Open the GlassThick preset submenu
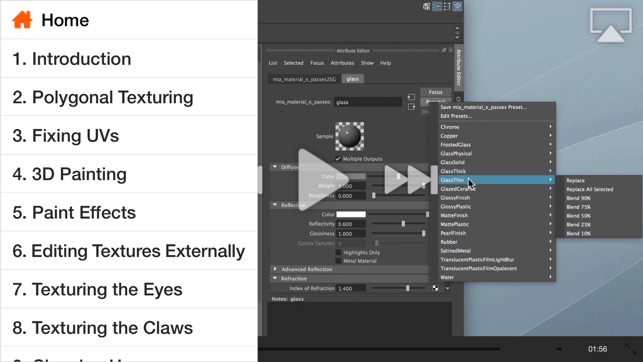 point(496,171)
